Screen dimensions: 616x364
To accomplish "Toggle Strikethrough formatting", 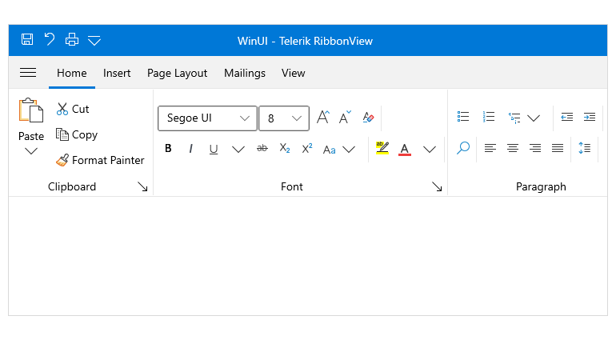I will tap(262, 149).
